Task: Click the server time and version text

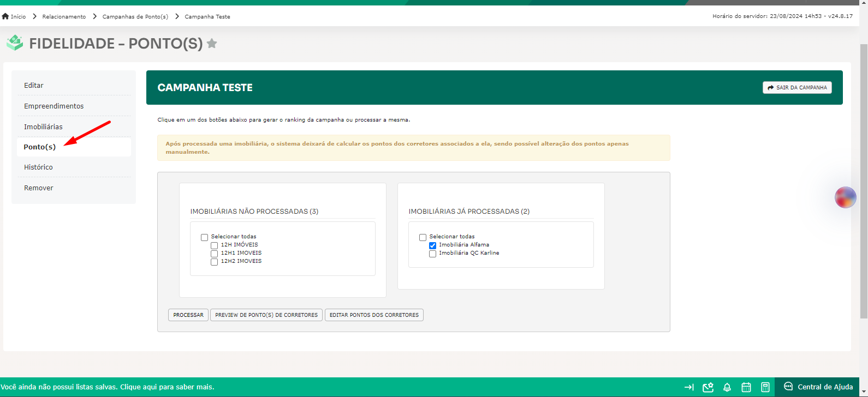Action: [782, 16]
